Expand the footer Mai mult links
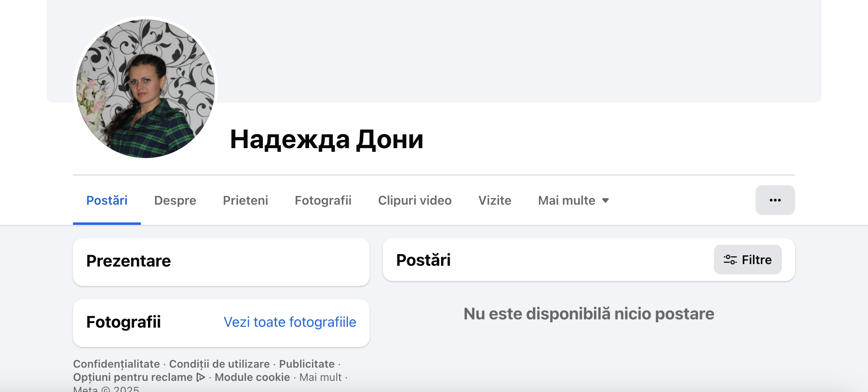868x392 pixels. click(x=320, y=377)
